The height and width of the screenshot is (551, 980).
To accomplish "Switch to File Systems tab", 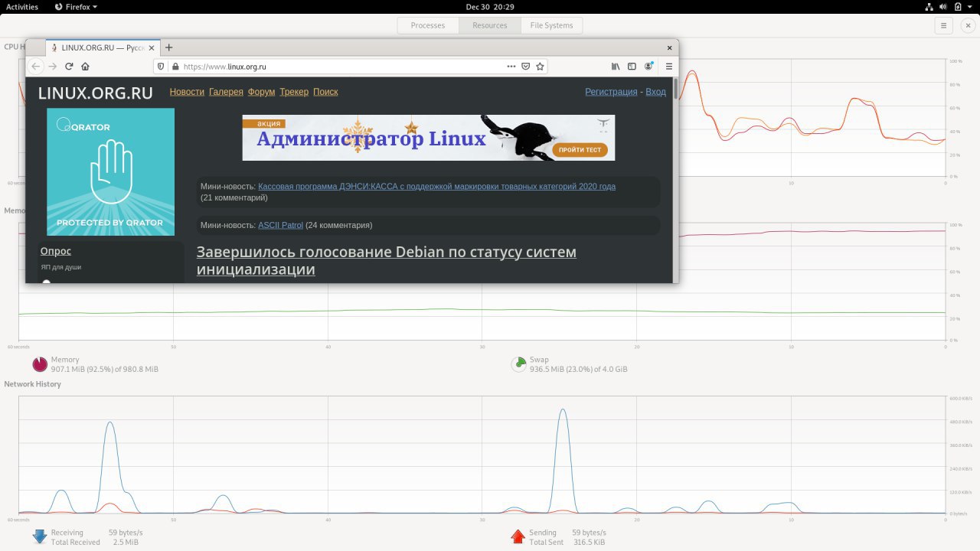I will coord(551,25).
